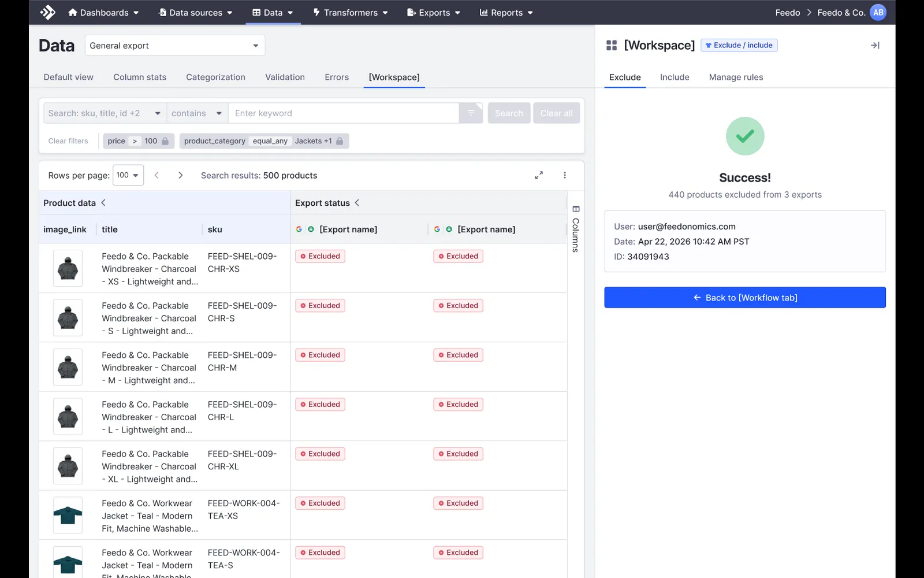924x578 pixels.
Task: Go to previous results page
Action: [157, 175]
